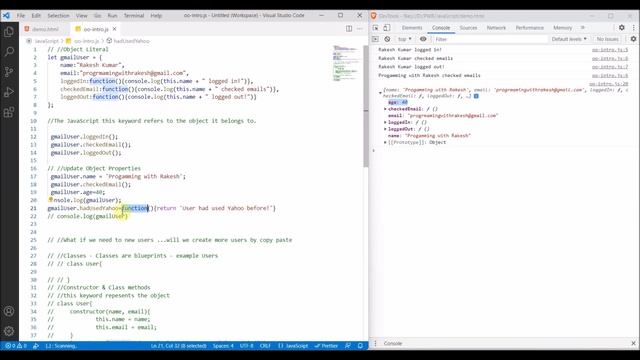This screenshot has height=360, width=640.
Task: Click the feedback icon in status bar
Action: click(348, 346)
